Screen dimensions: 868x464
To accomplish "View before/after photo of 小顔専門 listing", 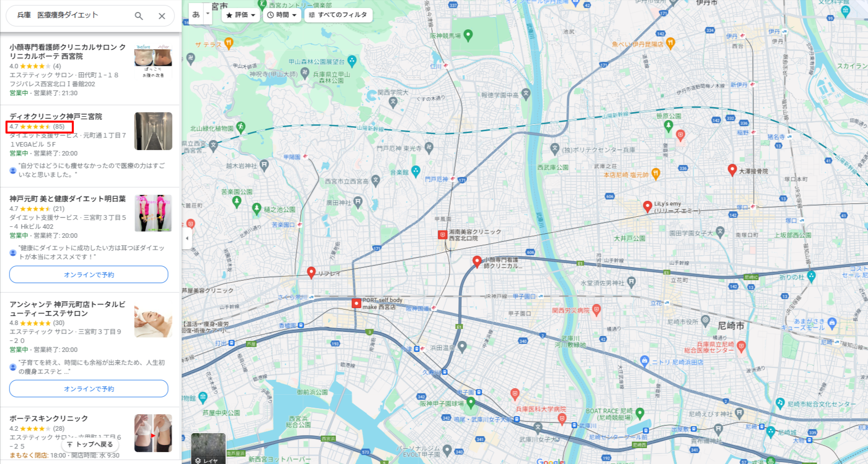I will [153, 61].
